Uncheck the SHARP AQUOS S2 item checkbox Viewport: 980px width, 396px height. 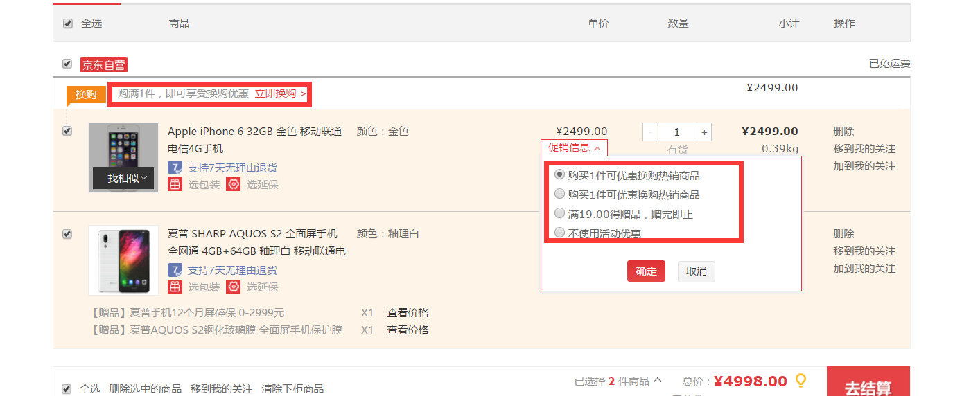click(x=67, y=234)
